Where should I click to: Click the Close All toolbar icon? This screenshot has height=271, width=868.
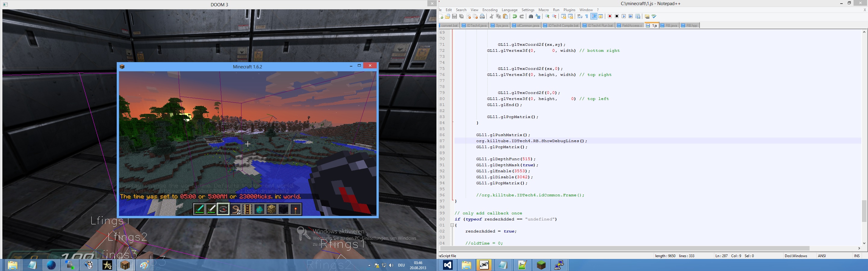(x=476, y=16)
